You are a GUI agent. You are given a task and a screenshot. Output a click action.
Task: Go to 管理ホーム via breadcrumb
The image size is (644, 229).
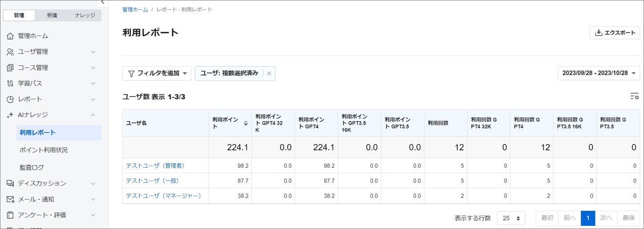coord(134,9)
